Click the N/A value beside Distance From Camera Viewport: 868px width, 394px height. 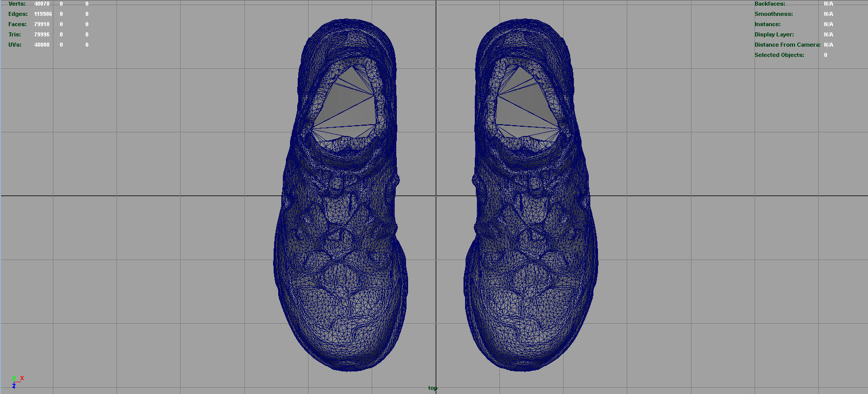pos(828,45)
